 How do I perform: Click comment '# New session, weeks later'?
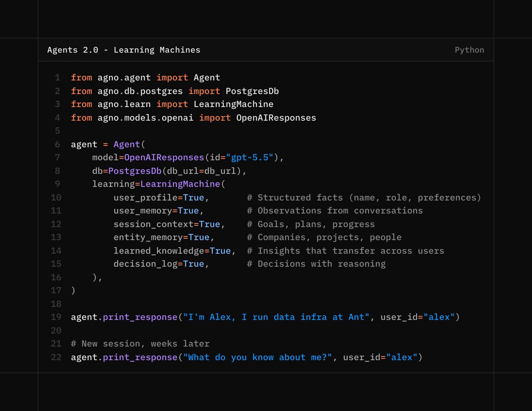(140, 344)
